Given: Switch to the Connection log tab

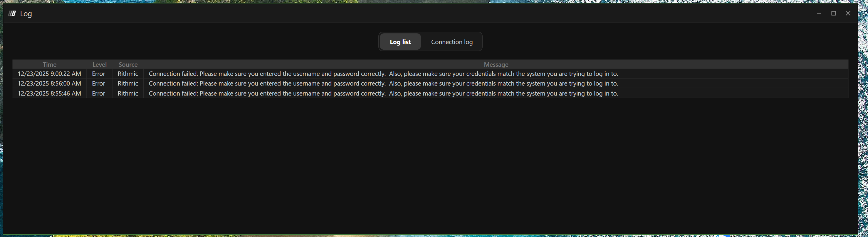Looking at the screenshot, I should click(451, 42).
